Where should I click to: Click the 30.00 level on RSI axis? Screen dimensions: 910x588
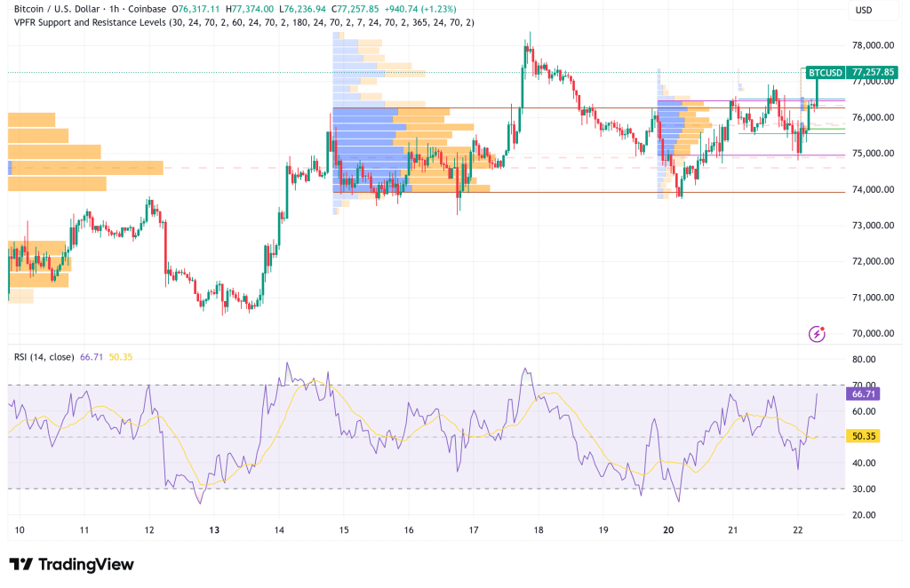click(x=864, y=489)
